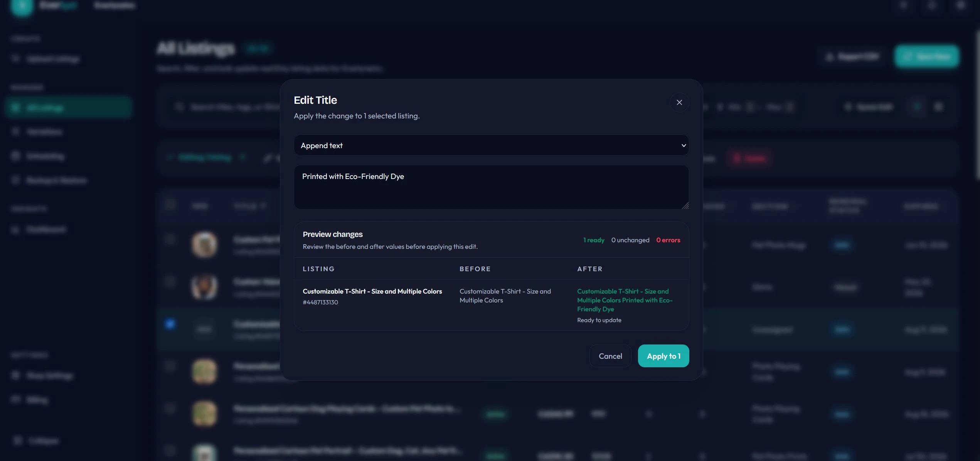The width and height of the screenshot is (980, 461).
Task: Click the BEFORE column header
Action: pyautogui.click(x=475, y=269)
